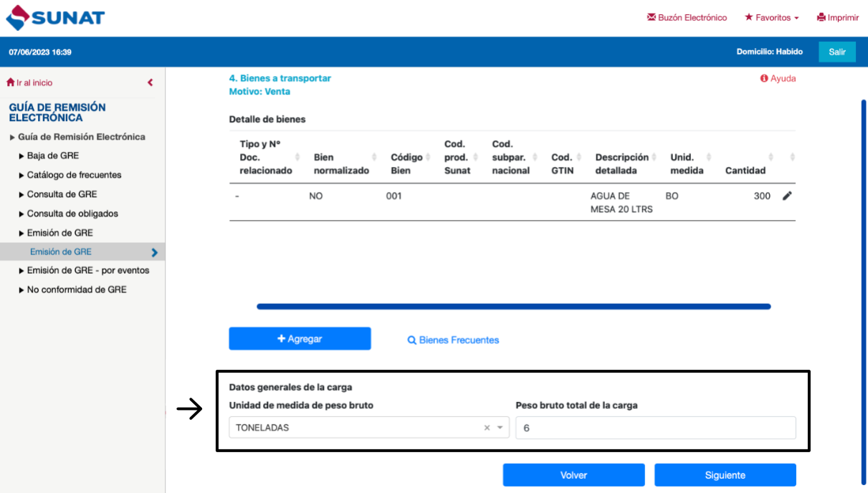
Task: Search Bienes Frecuentes link
Action: (x=453, y=340)
